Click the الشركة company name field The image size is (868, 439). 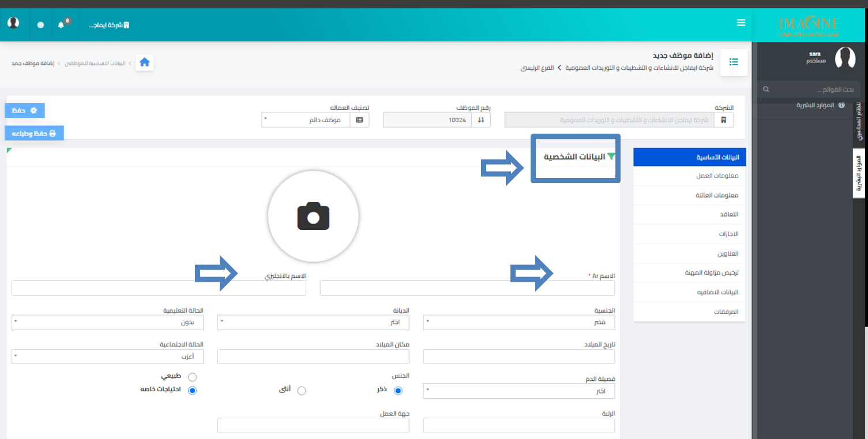point(609,120)
